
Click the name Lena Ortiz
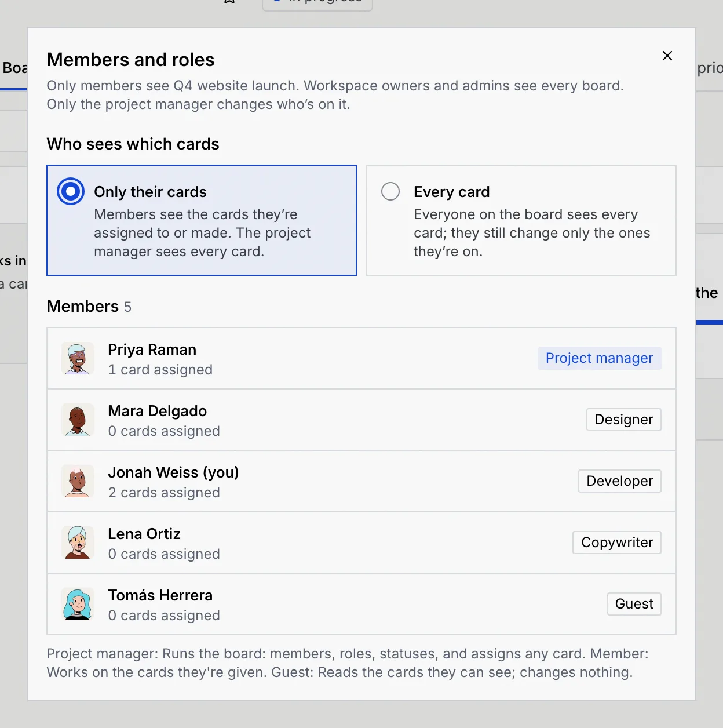point(144,534)
